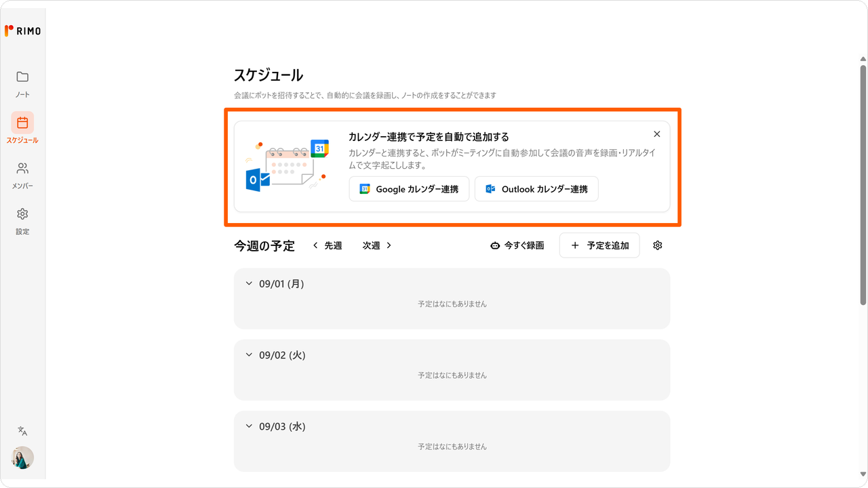The width and height of the screenshot is (868, 488).
Task: Connect with Google カレンダー連携
Action: [409, 189]
